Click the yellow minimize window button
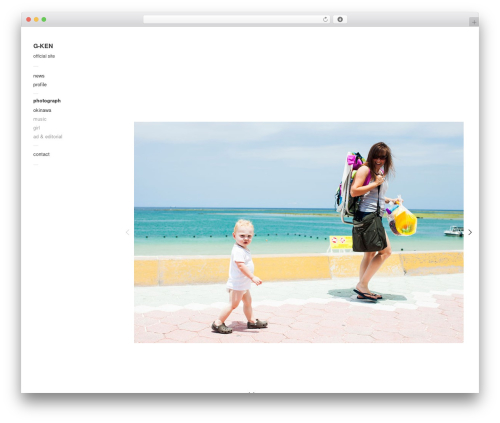The width and height of the screenshot is (500, 423). 36,19
